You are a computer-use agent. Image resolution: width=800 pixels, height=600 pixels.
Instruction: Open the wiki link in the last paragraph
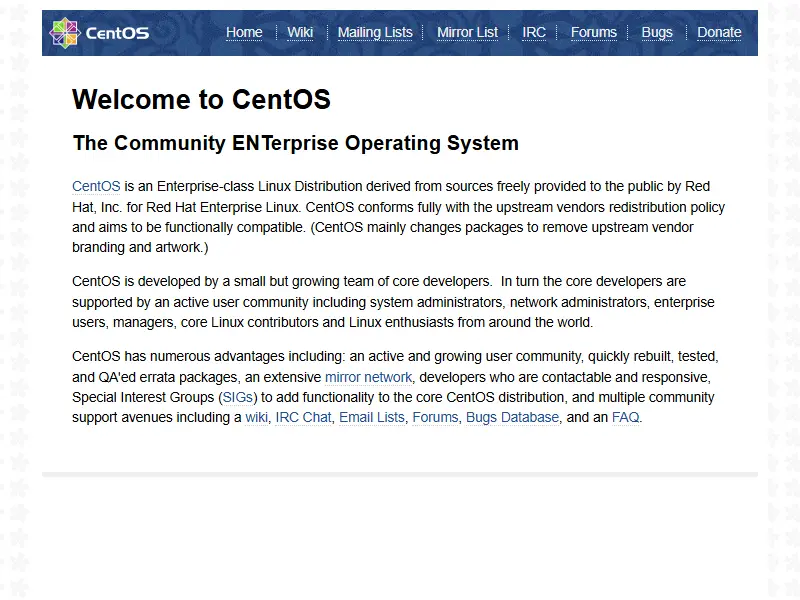point(256,417)
